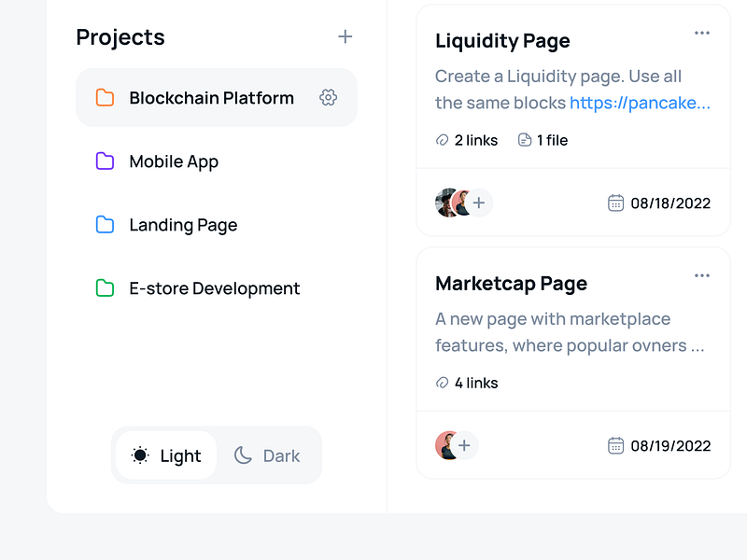Viewport: 747px width, 560px height.
Task: Click the orange folder icon of Blockchain Platform
Action: (105, 96)
